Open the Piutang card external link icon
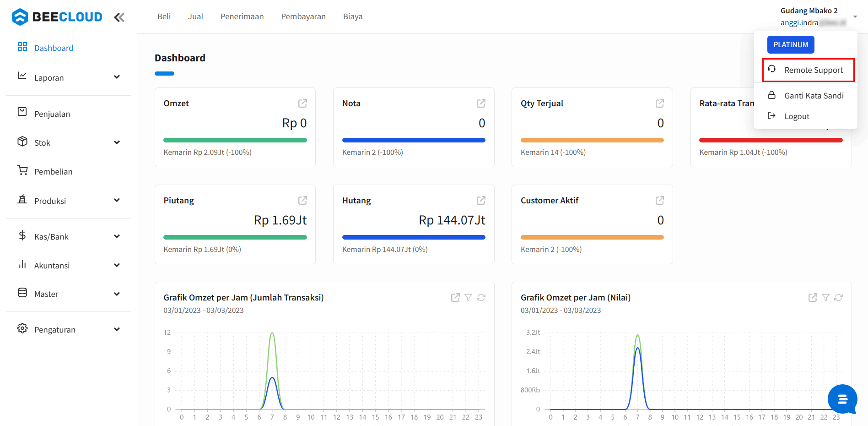 (x=302, y=200)
